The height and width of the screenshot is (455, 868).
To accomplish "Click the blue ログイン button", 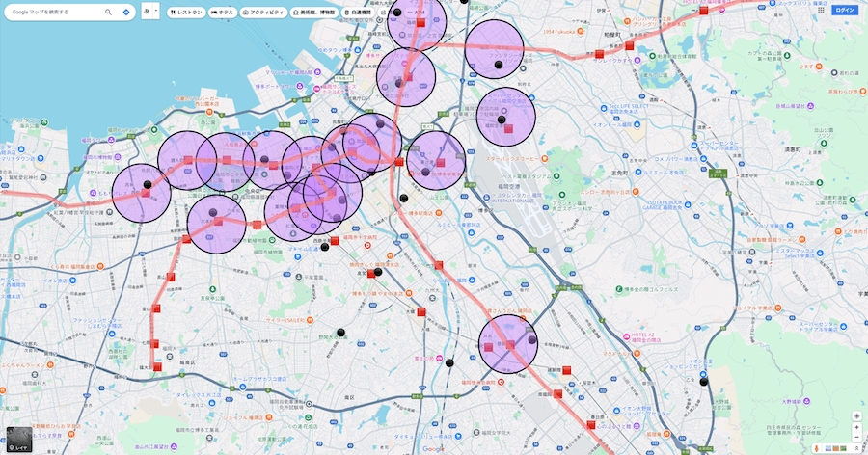I will pyautogui.click(x=845, y=10).
